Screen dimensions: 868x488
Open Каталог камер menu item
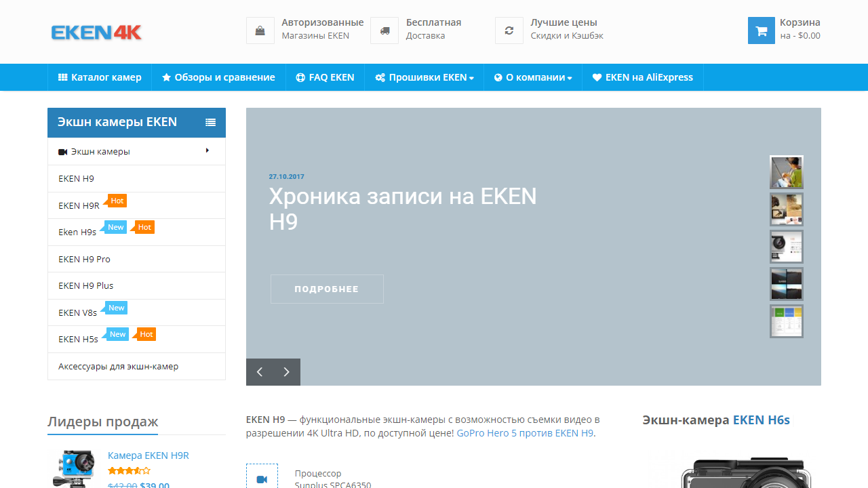[100, 77]
